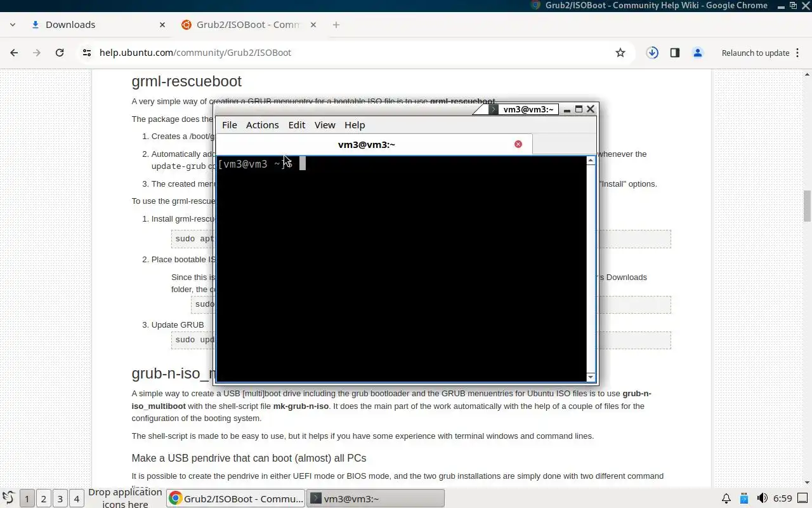The image size is (812, 508).
Task: Activate Grub2/ISOBoot Chrome taskbar entry
Action: [236, 498]
